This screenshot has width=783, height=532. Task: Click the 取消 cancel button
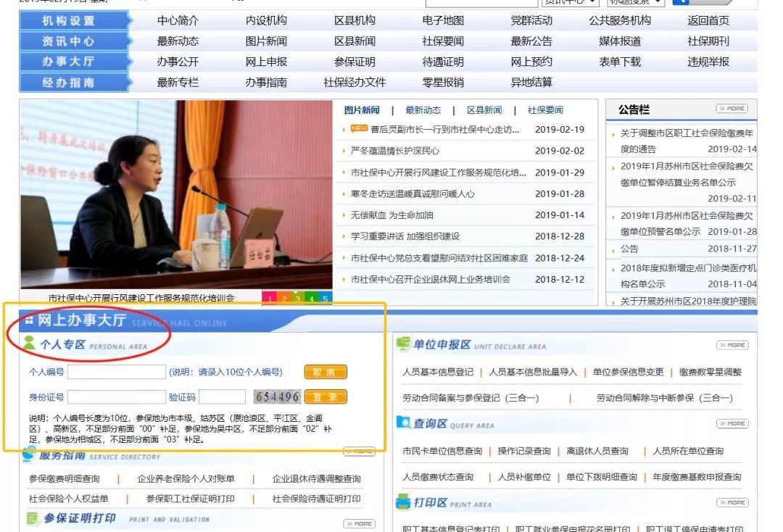326,371
